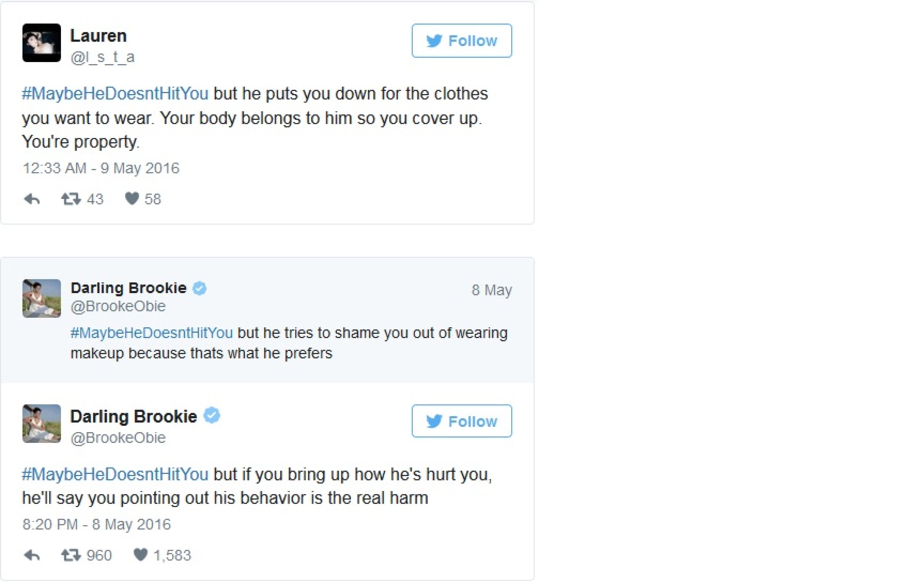The image size is (924, 583).
Task: Like Lauren's tweet with 58 likes
Action: pos(132,198)
